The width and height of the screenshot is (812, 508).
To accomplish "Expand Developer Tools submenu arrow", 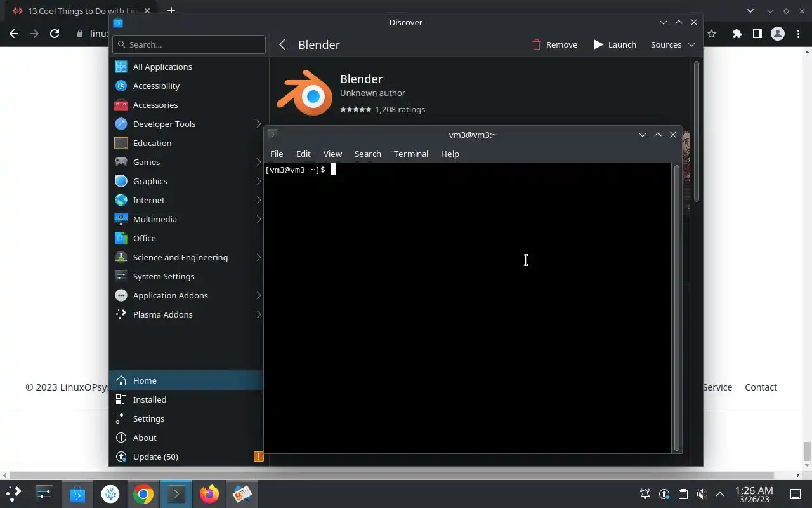I will coord(258,124).
